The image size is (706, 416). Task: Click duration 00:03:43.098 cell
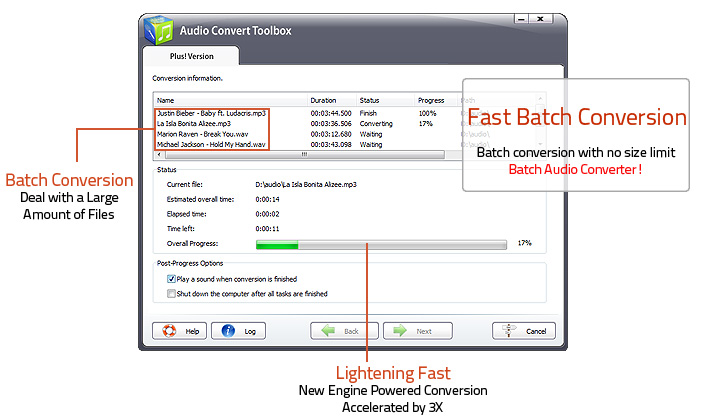[x=331, y=145]
